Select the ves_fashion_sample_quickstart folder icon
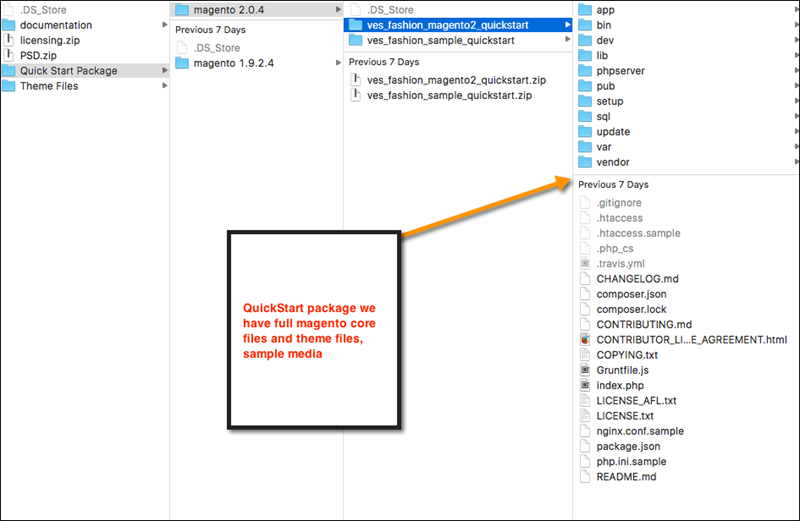 pos(356,40)
